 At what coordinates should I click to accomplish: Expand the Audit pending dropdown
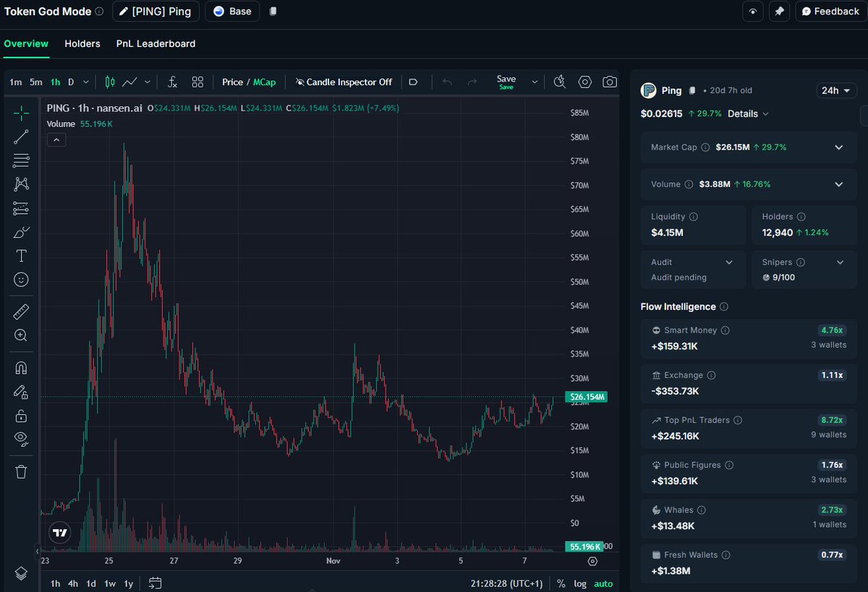[x=728, y=262]
